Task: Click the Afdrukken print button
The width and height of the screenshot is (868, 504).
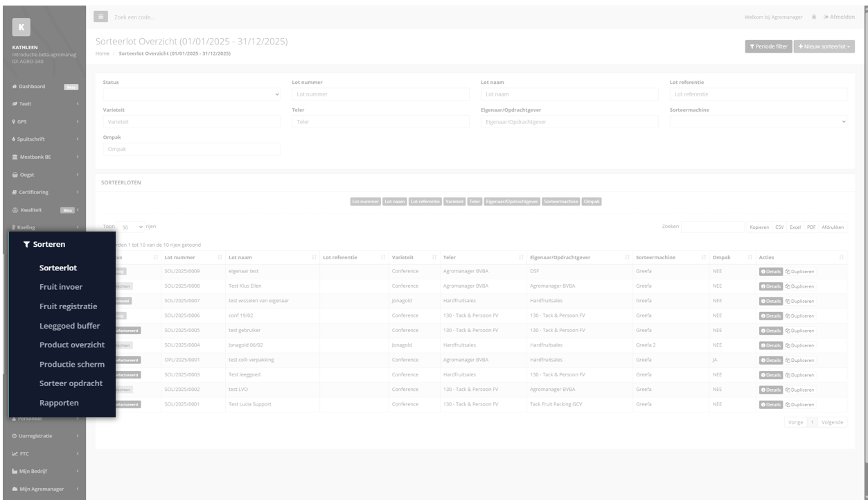Action: pyautogui.click(x=833, y=227)
